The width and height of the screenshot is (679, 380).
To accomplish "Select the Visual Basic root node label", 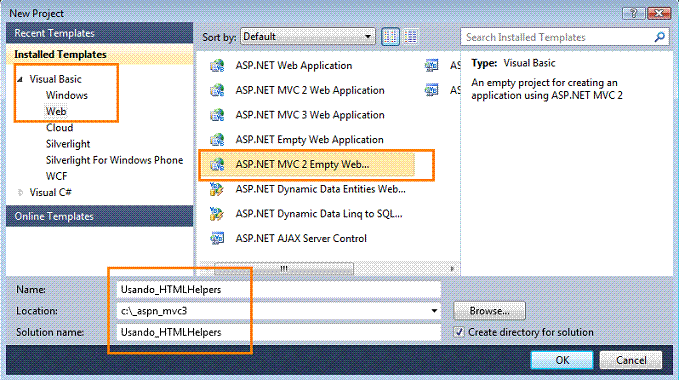I will tap(55, 79).
